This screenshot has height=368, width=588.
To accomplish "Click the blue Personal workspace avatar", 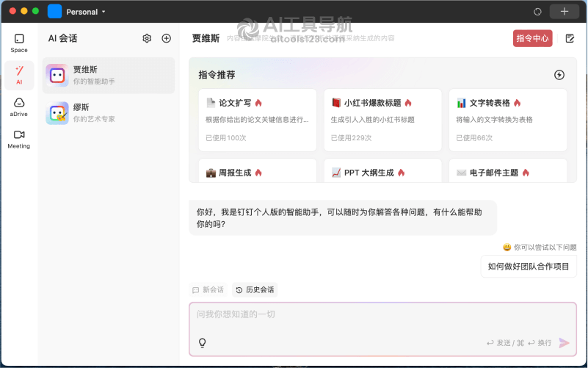I will (55, 11).
